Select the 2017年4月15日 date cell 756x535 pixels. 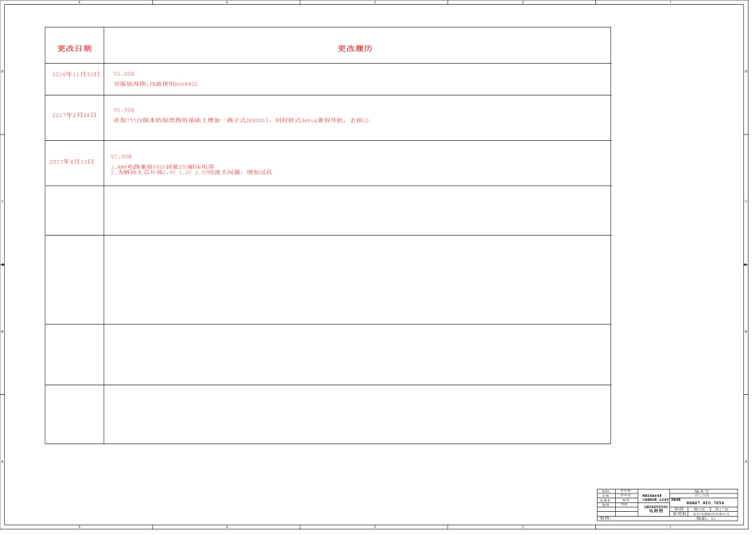coord(72,162)
